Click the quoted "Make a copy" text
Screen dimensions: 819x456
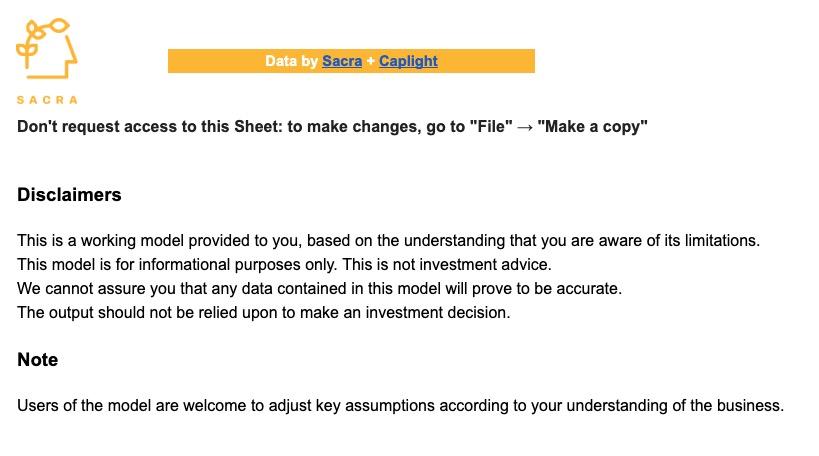(x=592, y=126)
